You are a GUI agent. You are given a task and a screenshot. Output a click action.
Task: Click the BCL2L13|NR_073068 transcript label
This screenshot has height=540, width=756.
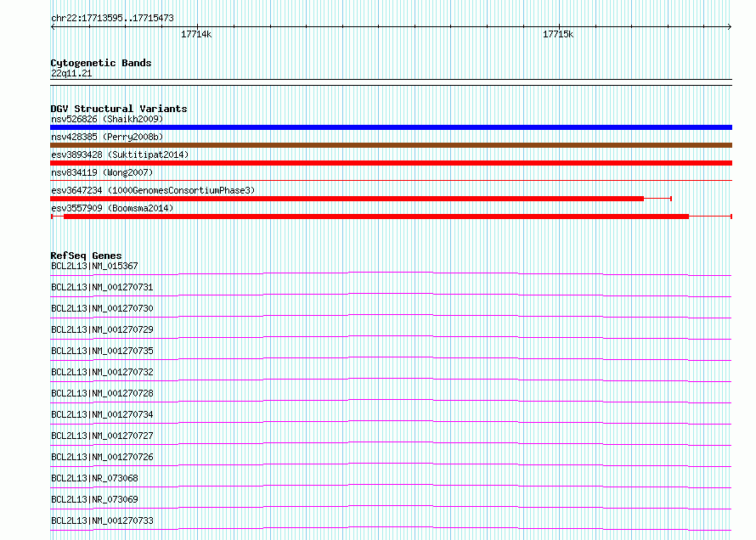coord(94,478)
